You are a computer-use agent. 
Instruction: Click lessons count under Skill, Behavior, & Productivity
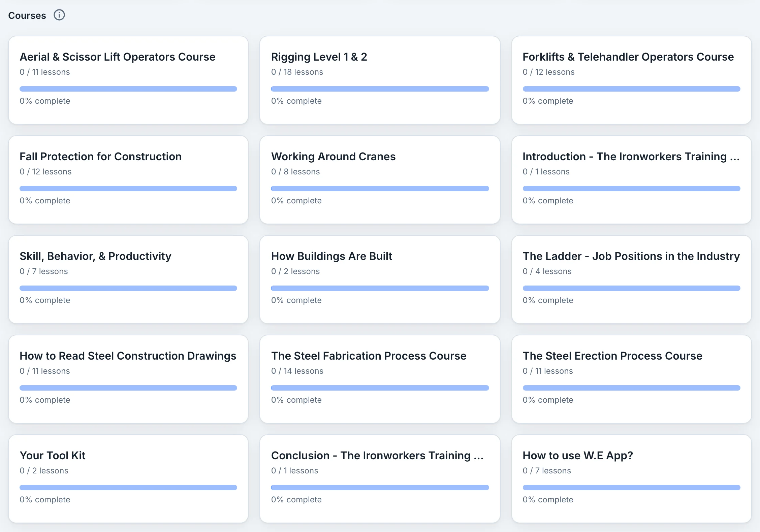pyautogui.click(x=44, y=271)
